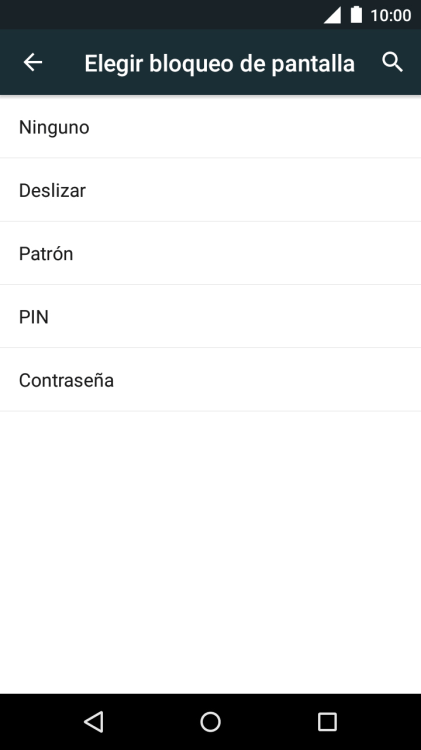This screenshot has height=750, width=421.
Task: Set swipe-to-unlock with the Deslizar row
Action: click(210, 190)
